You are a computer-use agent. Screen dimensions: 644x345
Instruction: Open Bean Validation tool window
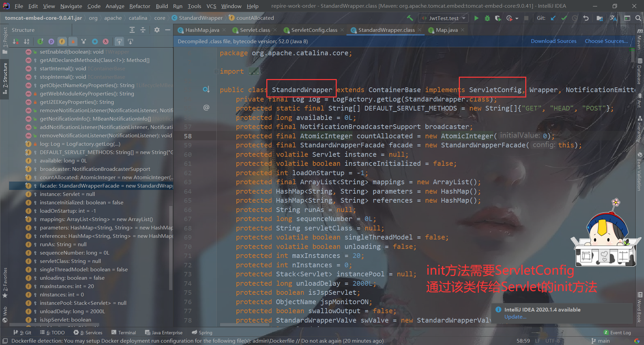click(x=640, y=172)
